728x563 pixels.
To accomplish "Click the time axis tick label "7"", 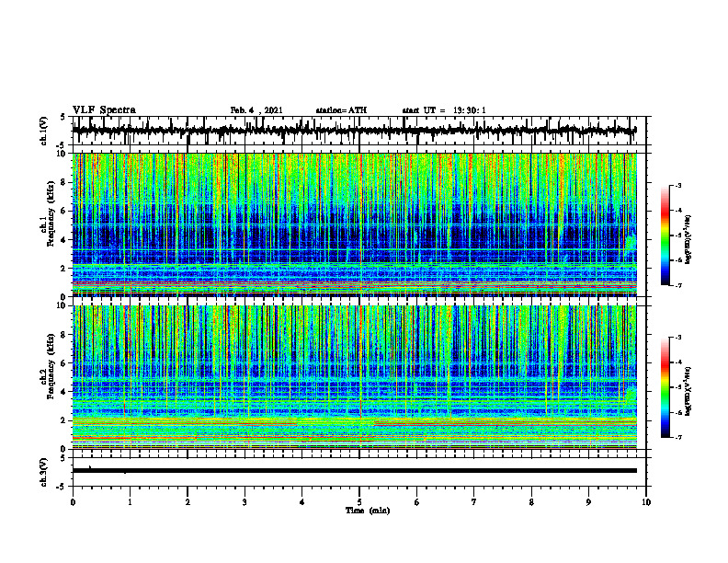I will pyautogui.click(x=474, y=502).
